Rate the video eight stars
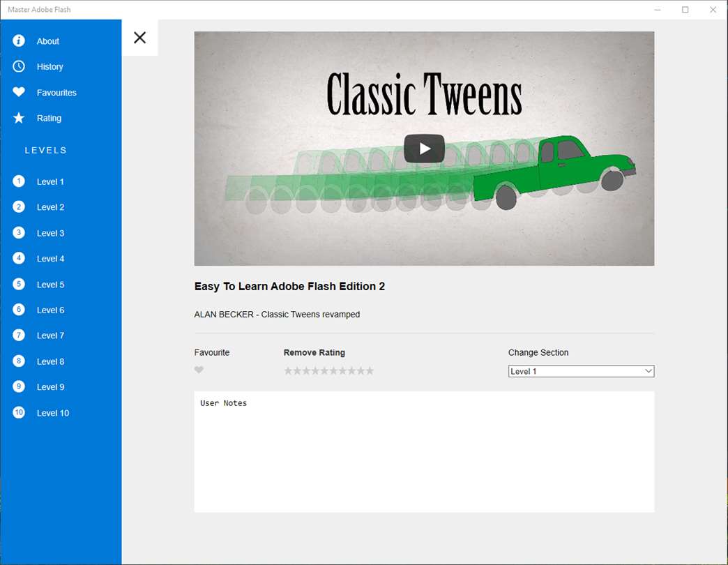728x565 pixels. tap(352, 370)
